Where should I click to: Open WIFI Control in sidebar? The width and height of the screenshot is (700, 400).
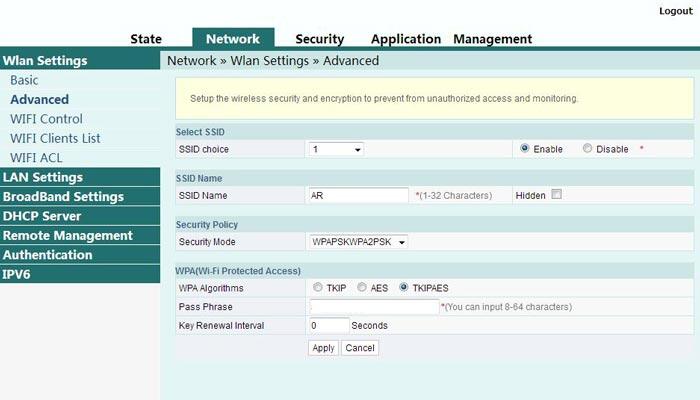(46, 119)
